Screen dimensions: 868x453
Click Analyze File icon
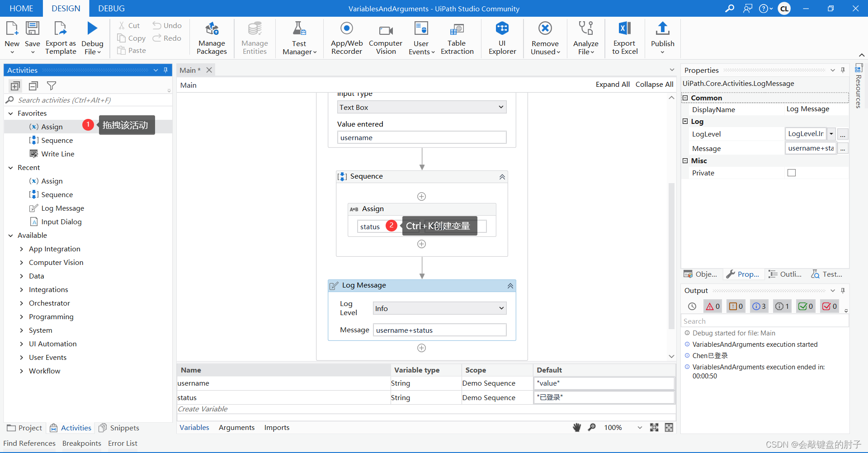point(586,29)
